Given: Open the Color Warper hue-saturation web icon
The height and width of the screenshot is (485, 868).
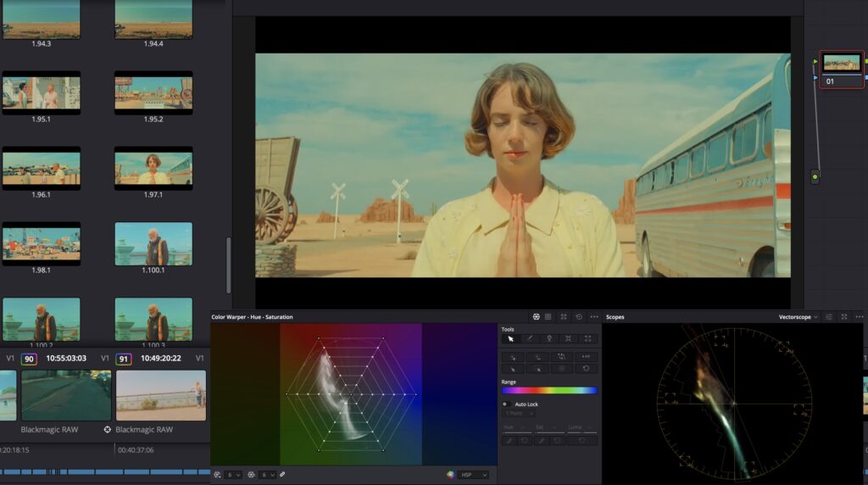Looking at the screenshot, I should click(x=536, y=316).
